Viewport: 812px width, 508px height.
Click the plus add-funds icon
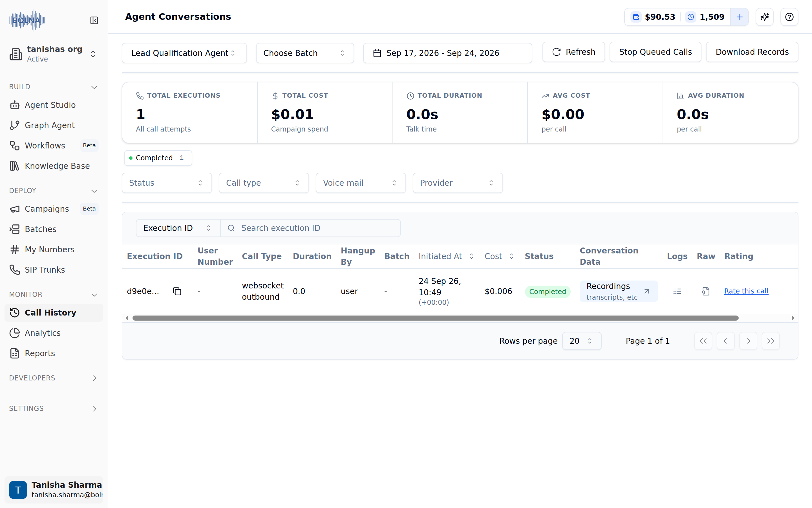pyautogui.click(x=740, y=17)
